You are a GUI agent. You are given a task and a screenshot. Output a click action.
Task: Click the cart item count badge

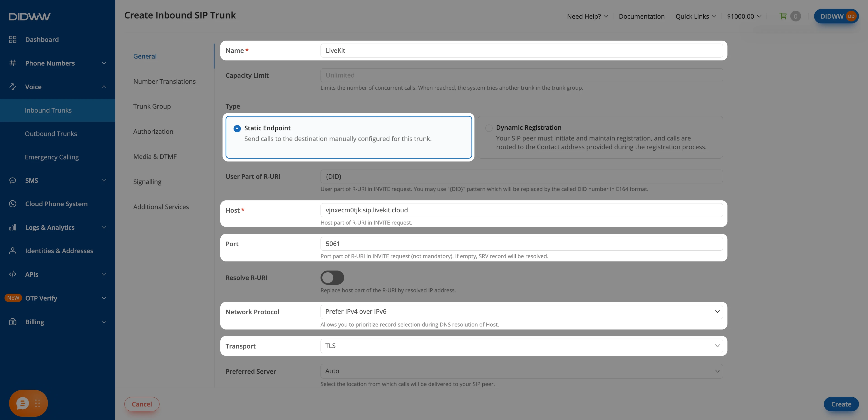click(796, 16)
